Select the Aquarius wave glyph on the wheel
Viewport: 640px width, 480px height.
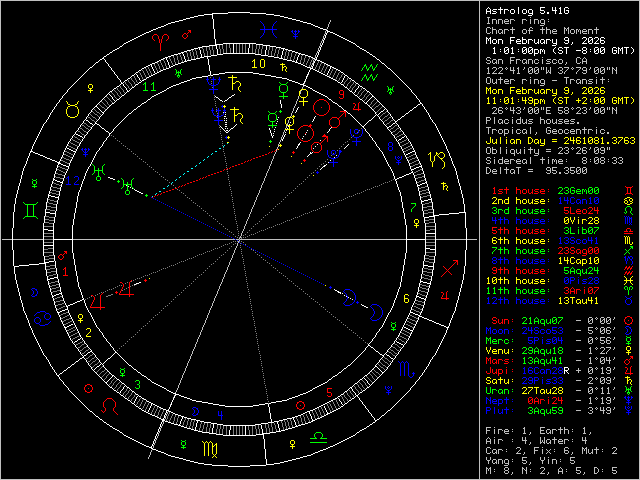(369, 69)
